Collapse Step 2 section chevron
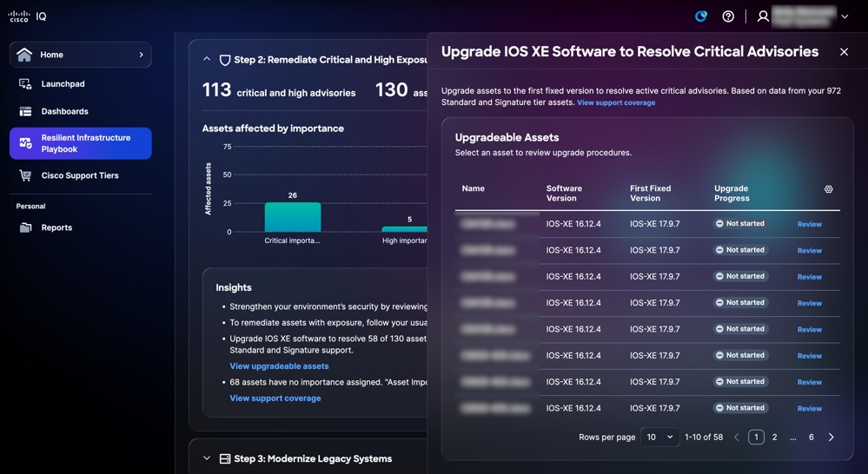Image resolution: width=868 pixels, height=474 pixels. [207, 59]
